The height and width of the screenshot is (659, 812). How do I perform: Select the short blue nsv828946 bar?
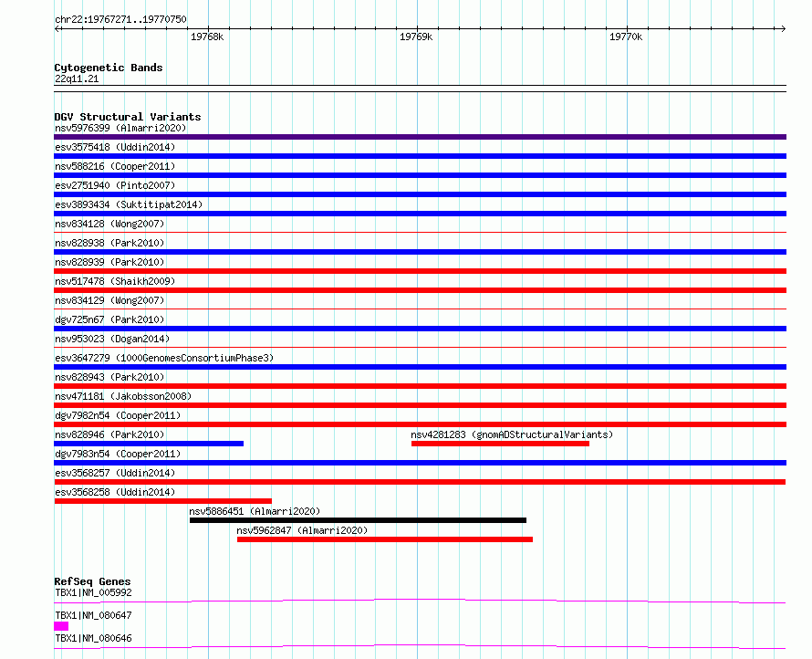[149, 444]
